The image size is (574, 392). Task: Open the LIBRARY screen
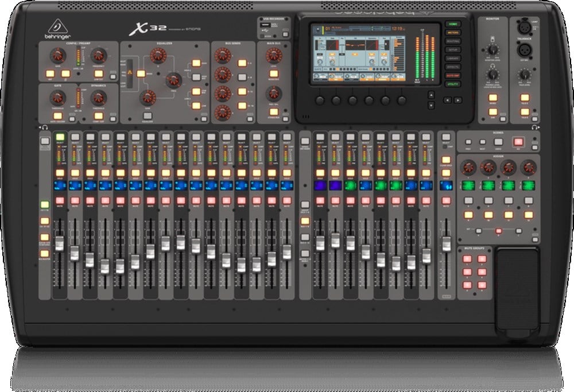coord(453,57)
